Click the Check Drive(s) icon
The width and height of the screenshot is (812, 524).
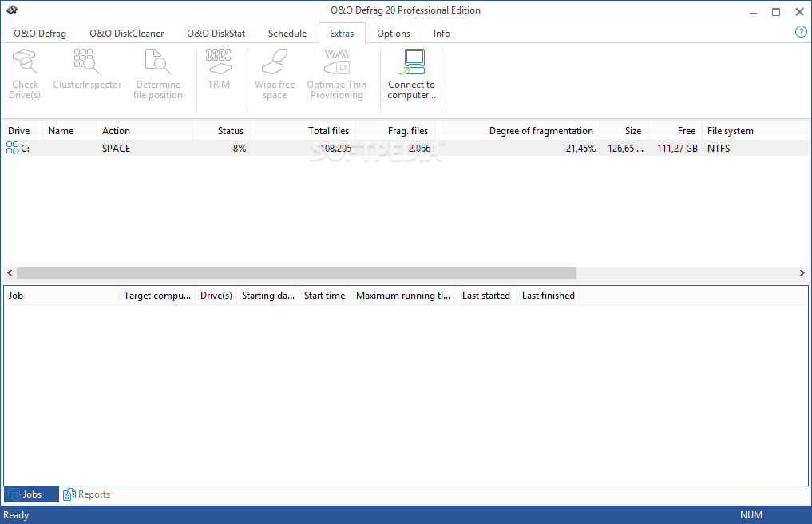(x=24, y=62)
